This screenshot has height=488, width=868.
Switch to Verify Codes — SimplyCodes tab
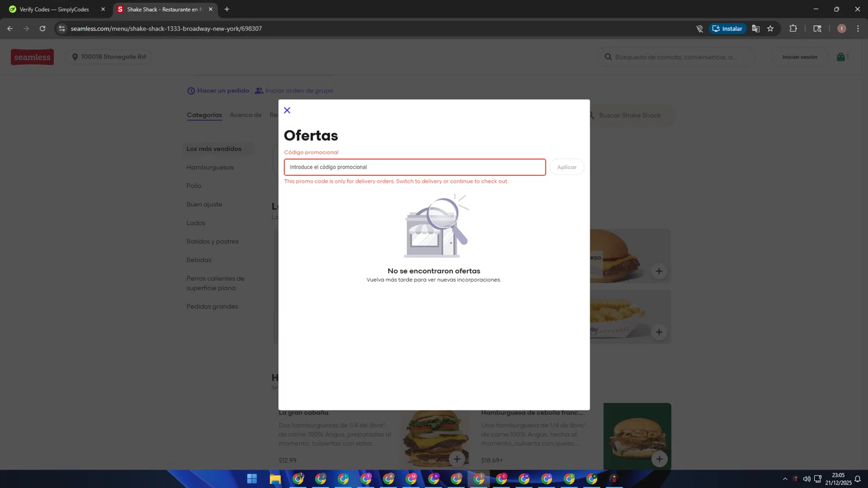tap(54, 9)
